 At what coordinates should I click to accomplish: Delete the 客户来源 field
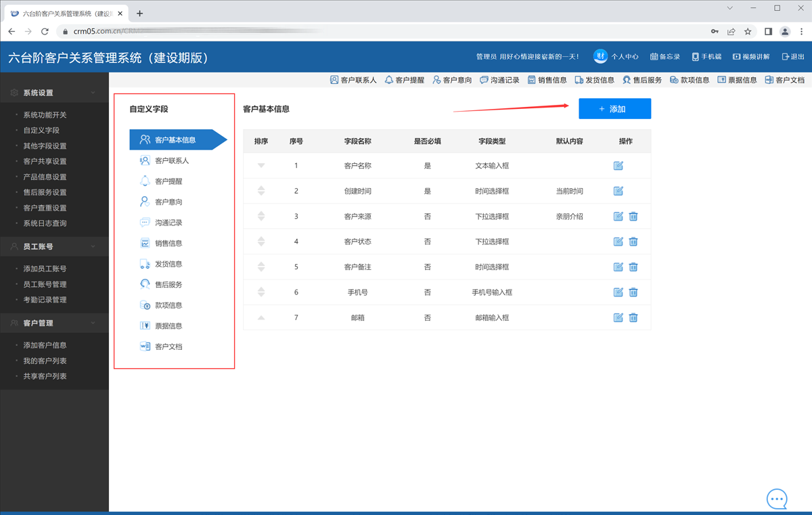tap(633, 217)
